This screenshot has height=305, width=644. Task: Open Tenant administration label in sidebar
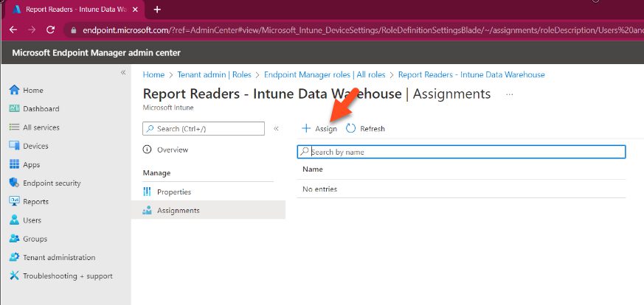click(59, 257)
